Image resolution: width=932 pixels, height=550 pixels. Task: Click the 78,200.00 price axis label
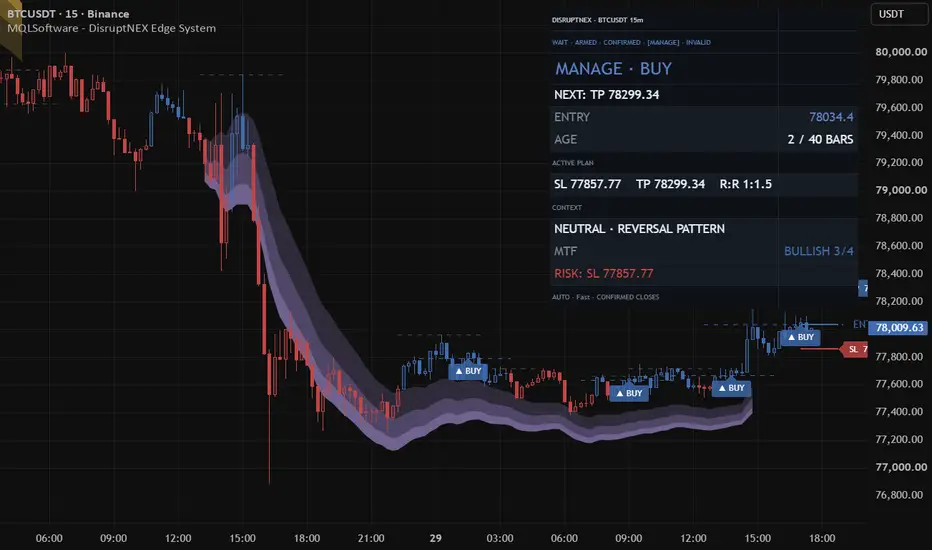coord(899,301)
